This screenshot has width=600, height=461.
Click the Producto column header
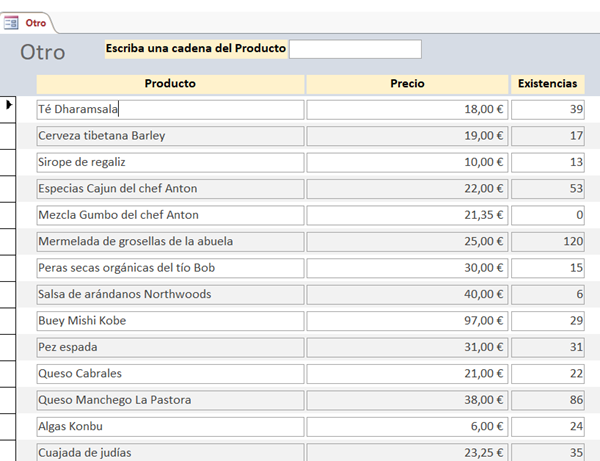coord(170,84)
